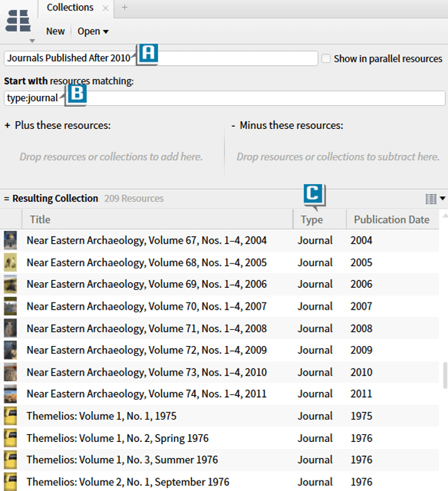Click the Collections panel menu icon
This screenshot has width=448, height=491.
17,20
